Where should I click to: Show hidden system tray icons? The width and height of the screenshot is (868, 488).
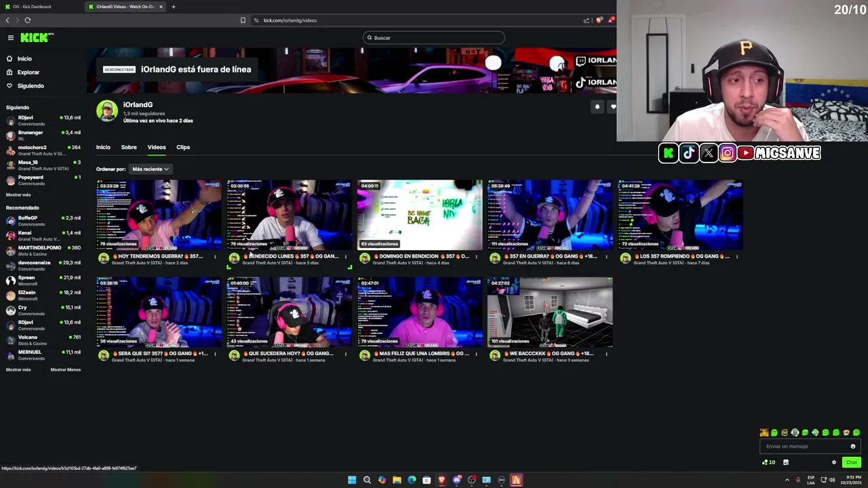(787, 480)
